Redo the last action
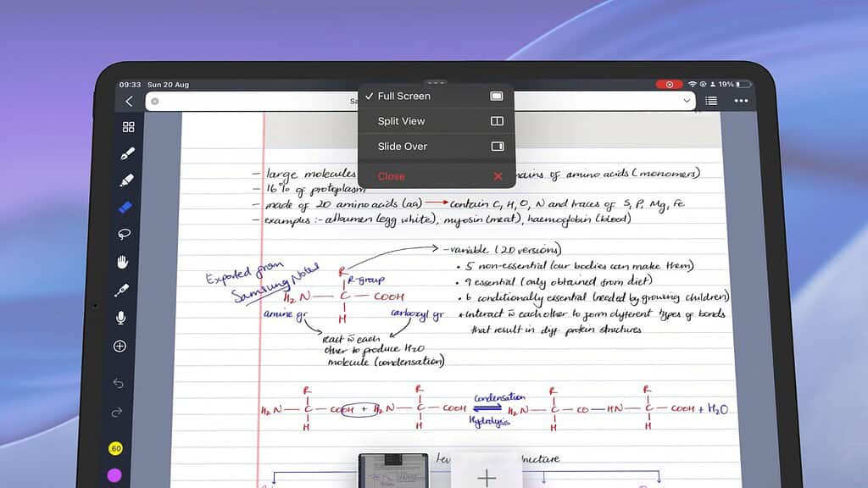Screen dimensions: 868x488 [117, 413]
